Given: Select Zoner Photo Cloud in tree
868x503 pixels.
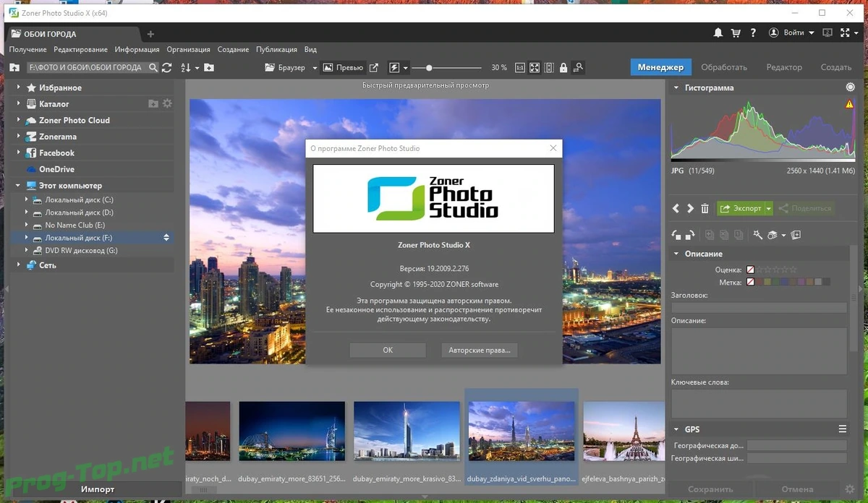Looking at the screenshot, I should click(75, 120).
